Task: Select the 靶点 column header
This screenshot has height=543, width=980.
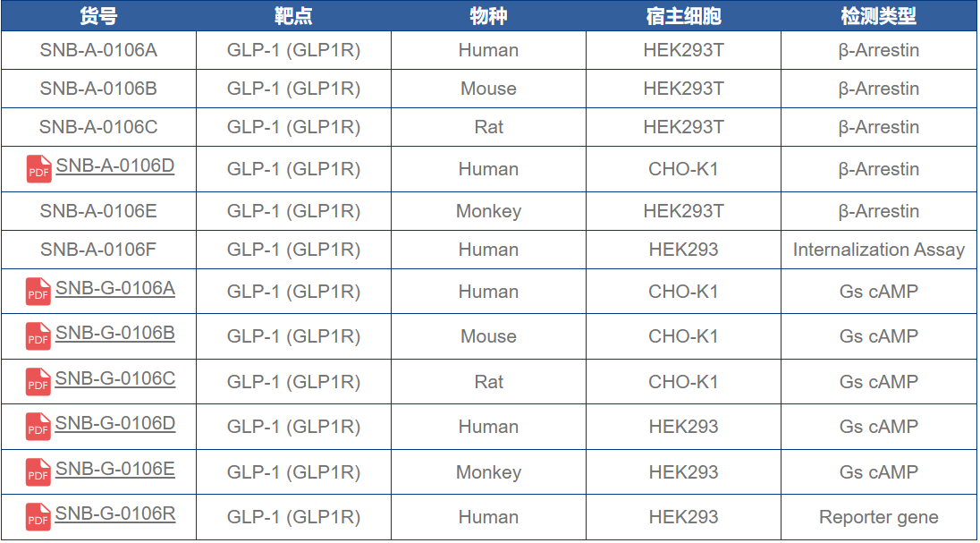Action: click(293, 16)
